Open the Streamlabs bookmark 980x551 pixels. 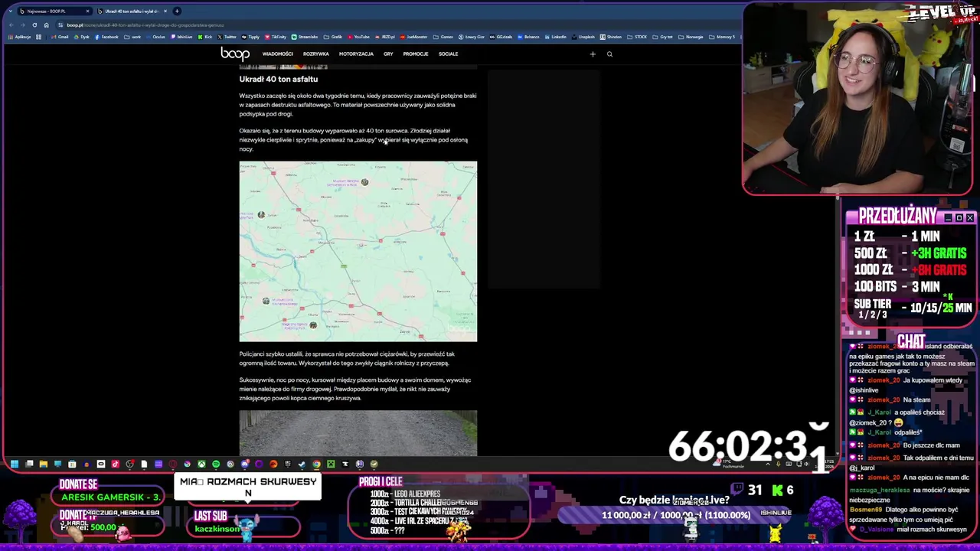[305, 37]
